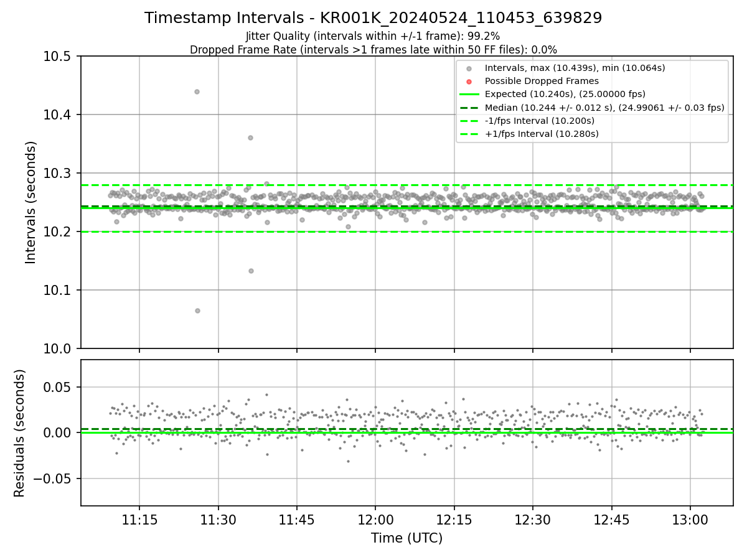Click the 11:45 time tick label
The width and height of the screenshot is (747, 560).
tap(297, 520)
